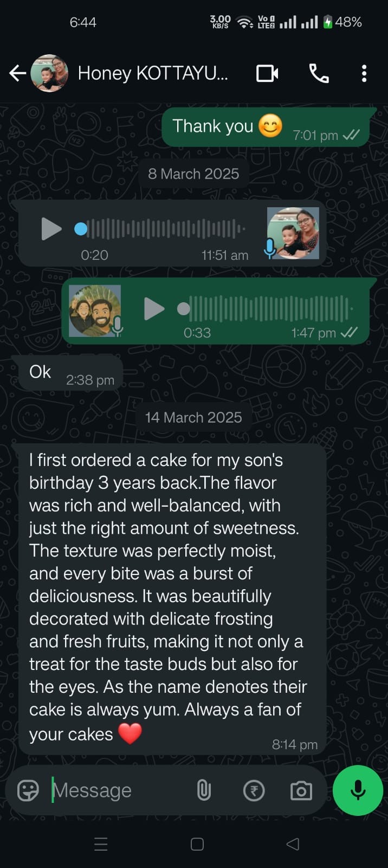Viewport: 388px width, 868px height.
Task: Focus the Message text input field
Action: pyautogui.click(x=119, y=790)
